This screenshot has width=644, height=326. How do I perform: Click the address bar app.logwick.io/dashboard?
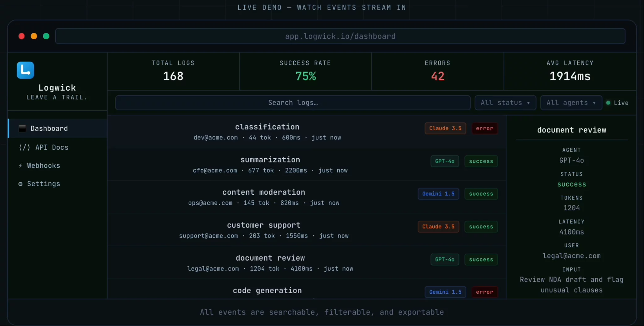(x=340, y=36)
